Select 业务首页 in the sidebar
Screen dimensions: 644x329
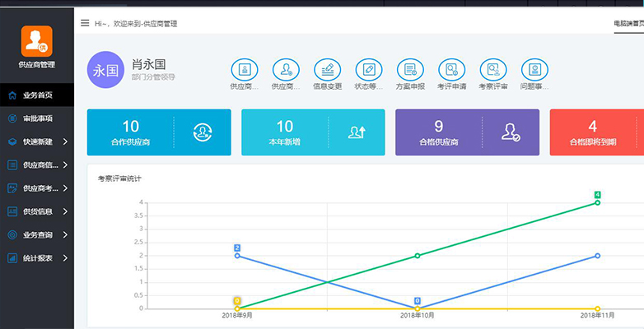point(37,95)
